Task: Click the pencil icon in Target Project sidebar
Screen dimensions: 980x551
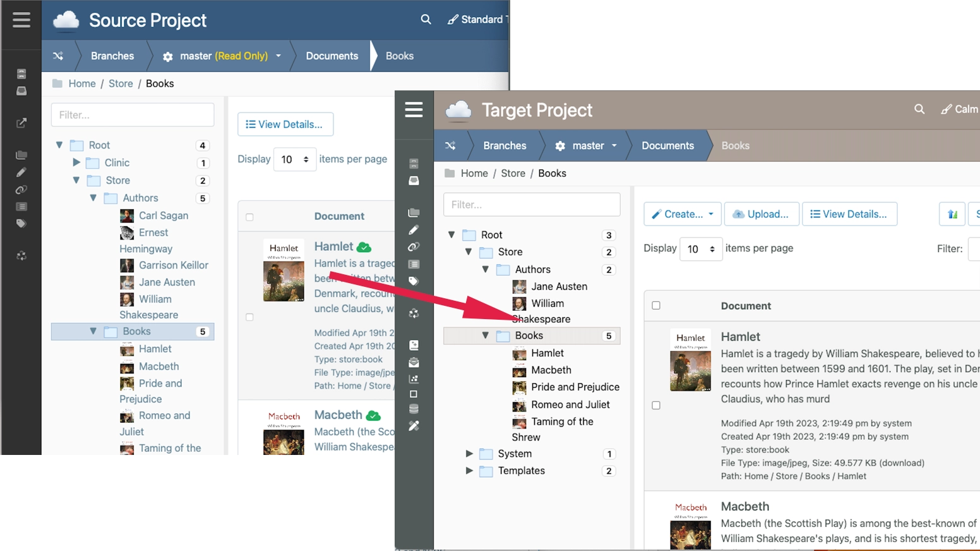Action: [414, 230]
